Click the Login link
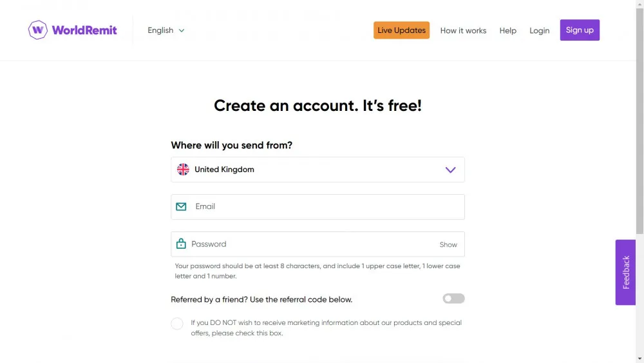This screenshot has width=644, height=363. (x=539, y=30)
